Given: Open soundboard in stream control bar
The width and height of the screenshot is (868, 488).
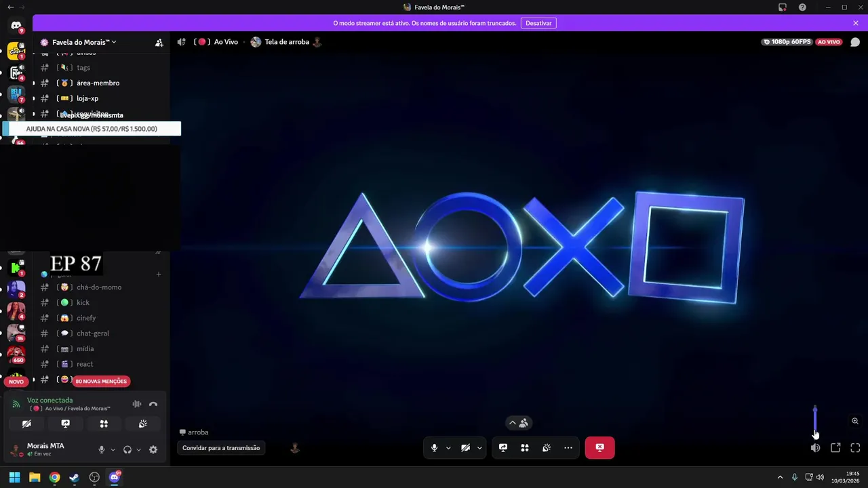Looking at the screenshot, I should (x=547, y=448).
